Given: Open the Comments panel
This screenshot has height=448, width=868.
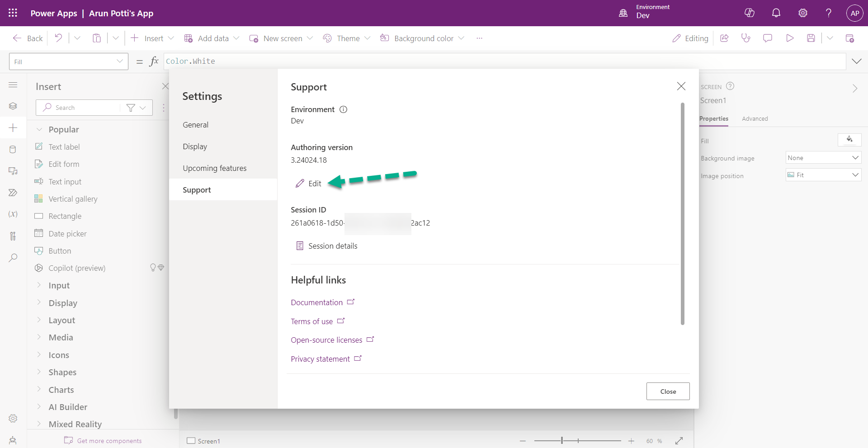Looking at the screenshot, I should pyautogui.click(x=767, y=38).
